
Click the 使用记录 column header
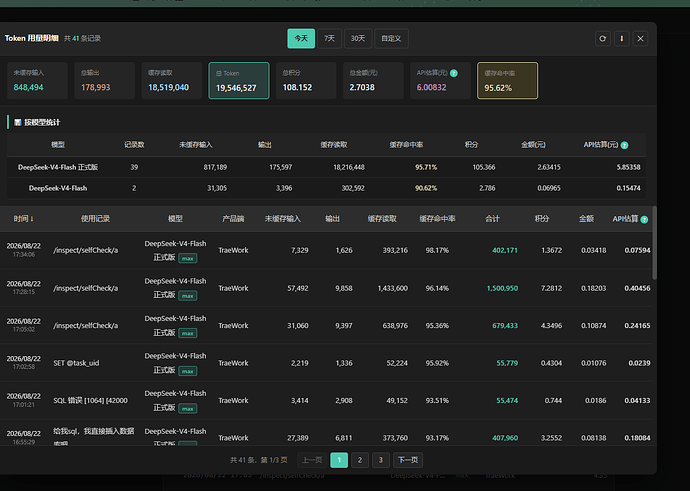click(95, 219)
